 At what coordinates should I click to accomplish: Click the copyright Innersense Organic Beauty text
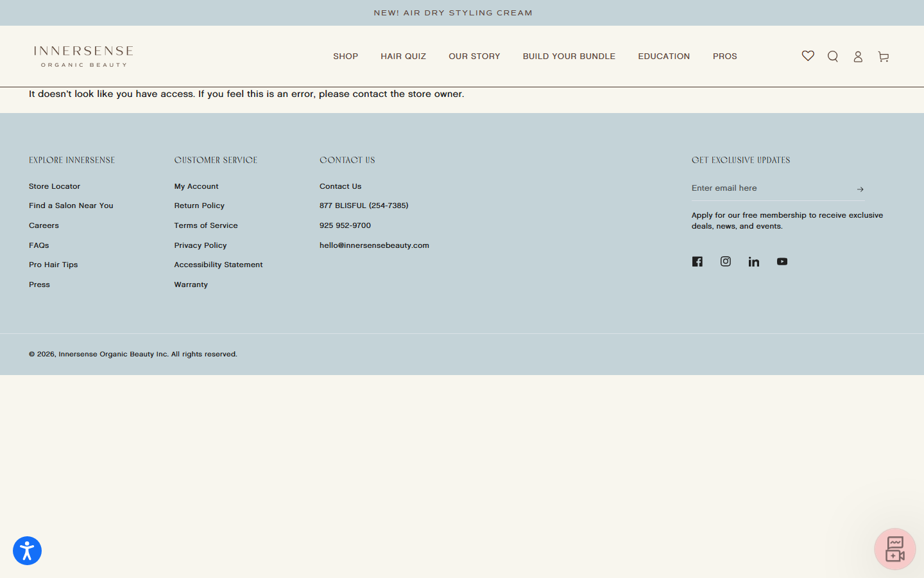[x=133, y=355]
